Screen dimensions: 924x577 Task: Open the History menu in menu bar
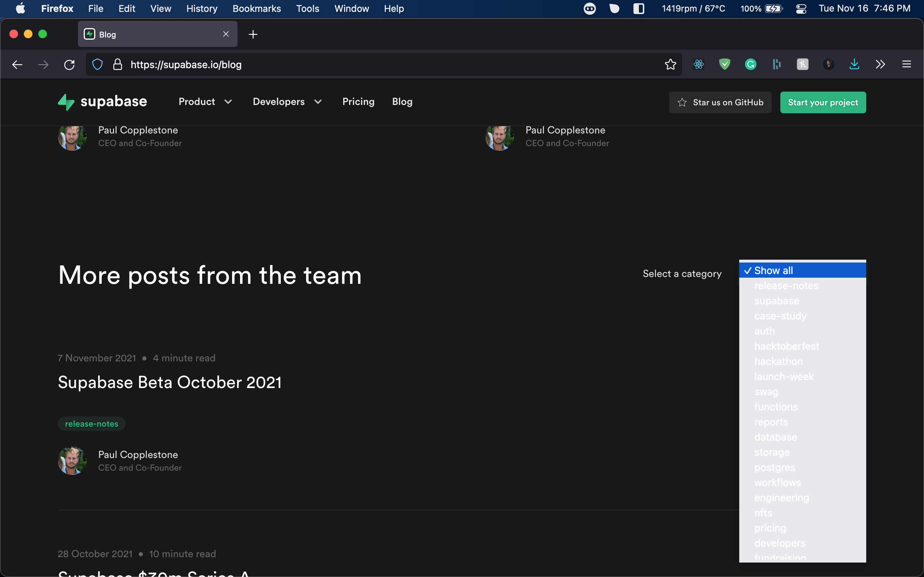point(202,8)
